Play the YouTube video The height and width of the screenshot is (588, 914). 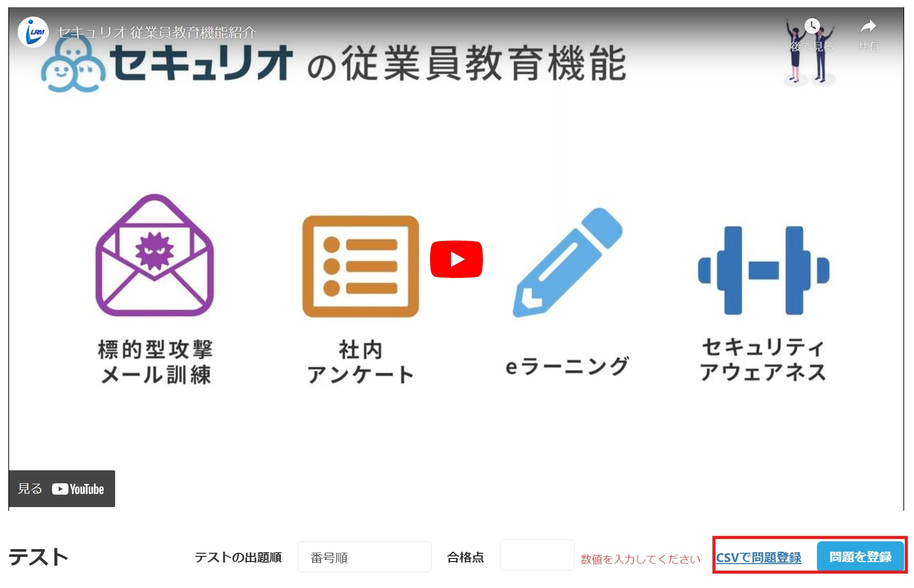tap(456, 259)
